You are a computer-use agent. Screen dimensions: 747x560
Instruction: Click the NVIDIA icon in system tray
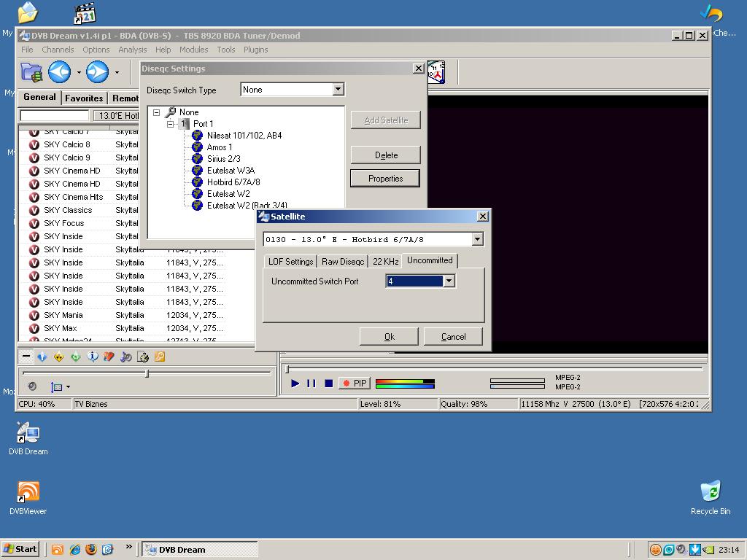click(x=709, y=550)
